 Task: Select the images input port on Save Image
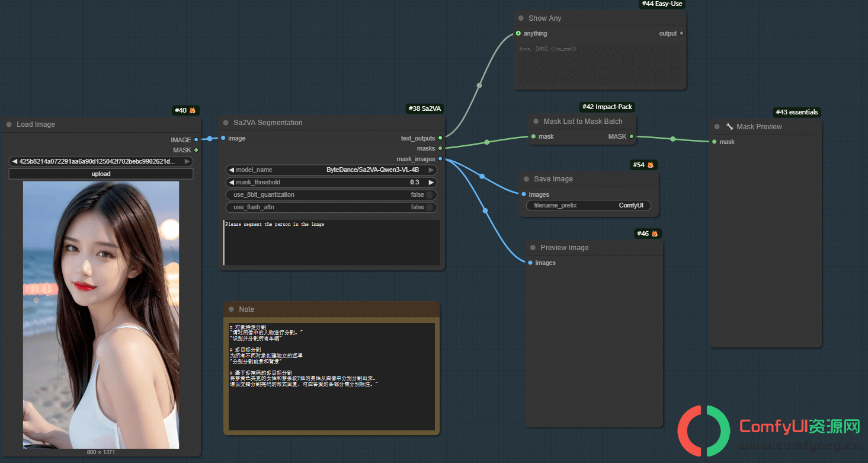tap(524, 194)
